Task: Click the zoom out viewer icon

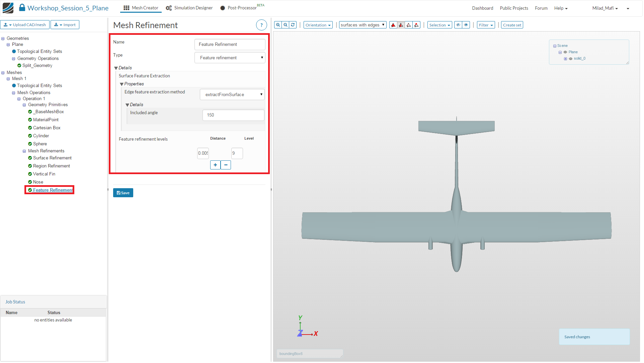Action: click(286, 25)
